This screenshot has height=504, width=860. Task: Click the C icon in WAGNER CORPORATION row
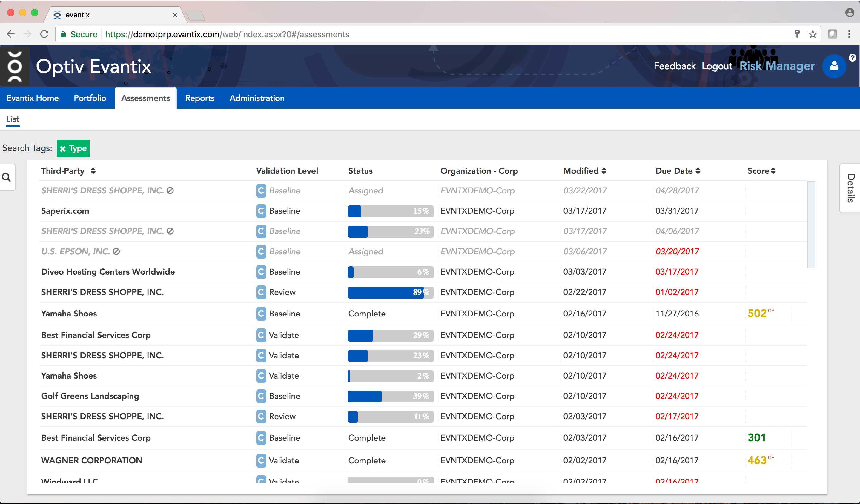pyautogui.click(x=261, y=461)
